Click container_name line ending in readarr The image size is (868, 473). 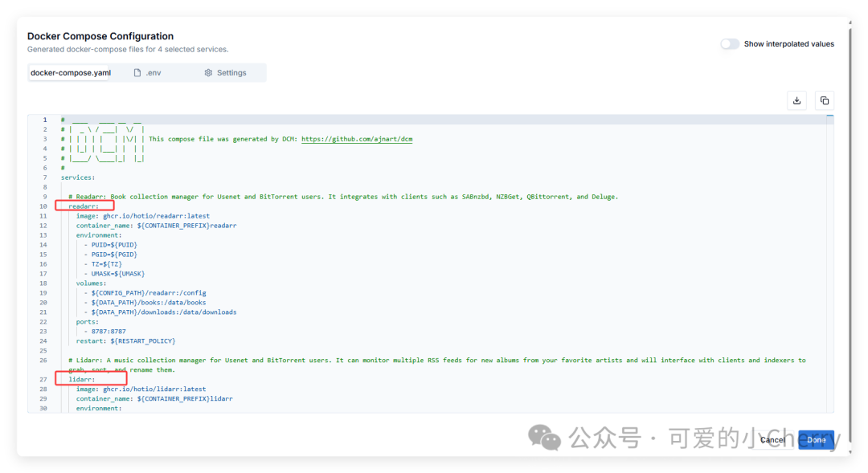point(156,226)
